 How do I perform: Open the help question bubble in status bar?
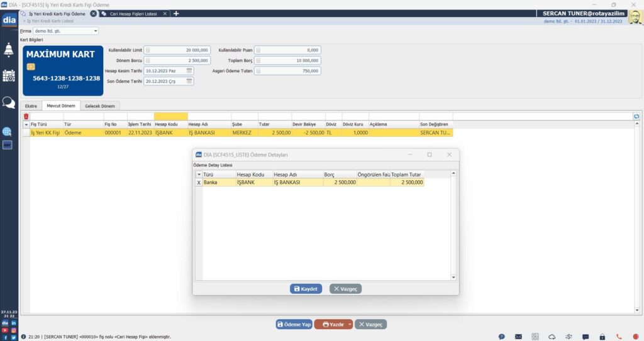[x=501, y=337]
